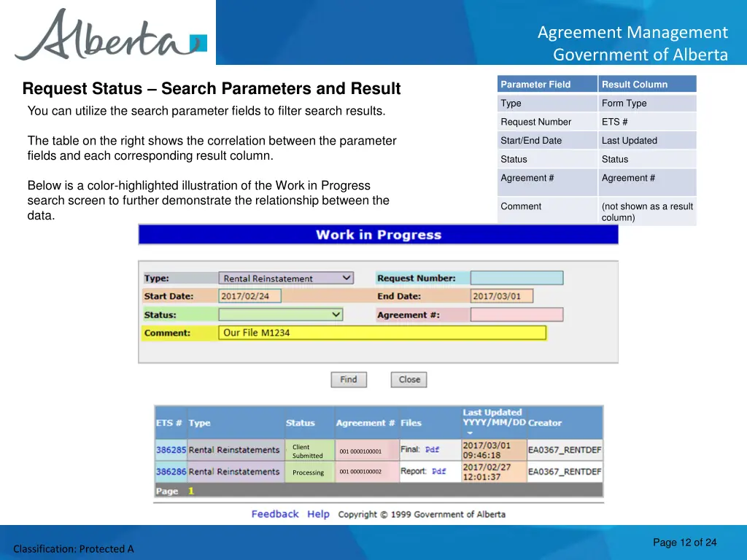Open ETS request 386285 link
Viewport: 747px width, 560px height.
pyautogui.click(x=171, y=451)
